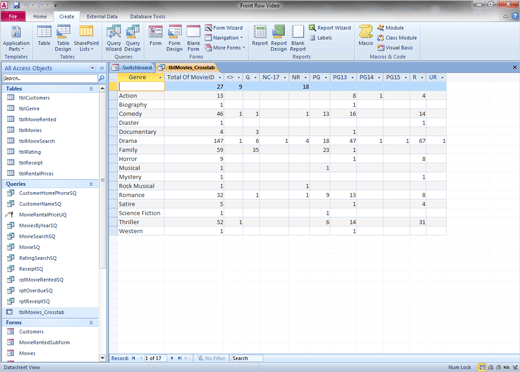Select tblMovies_Crosstab document tab
The image size is (520, 372).
point(187,68)
